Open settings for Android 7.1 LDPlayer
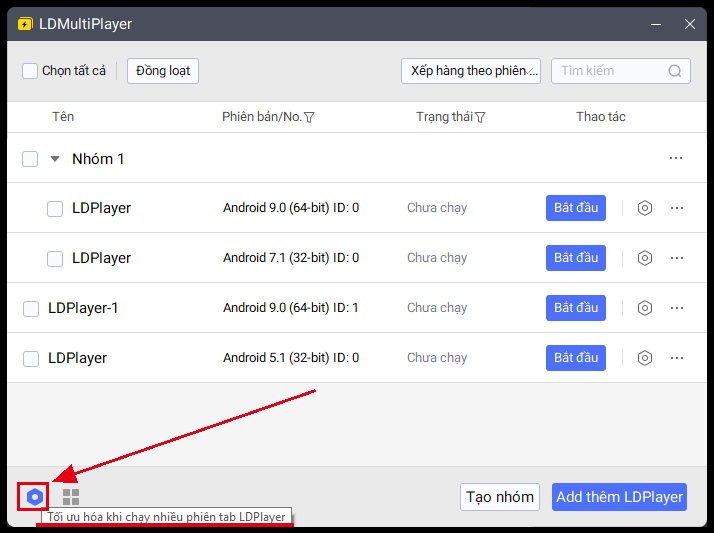Viewport: 714px width, 533px height. click(x=645, y=258)
